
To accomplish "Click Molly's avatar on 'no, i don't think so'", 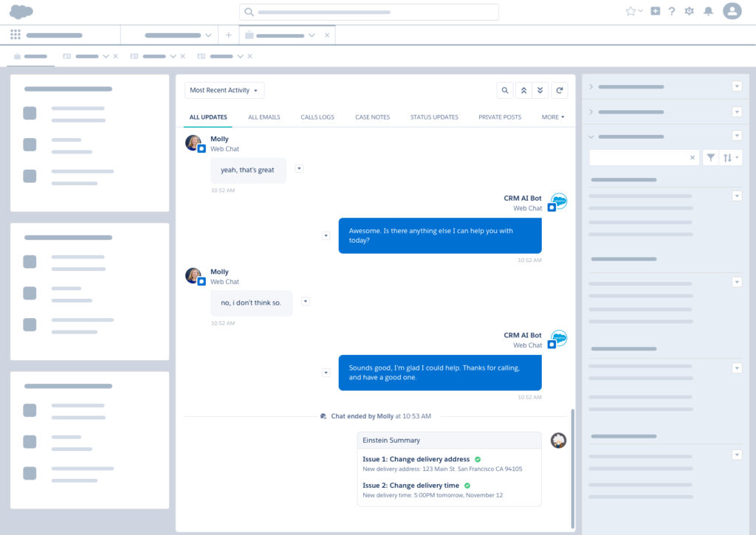I will [x=193, y=276].
